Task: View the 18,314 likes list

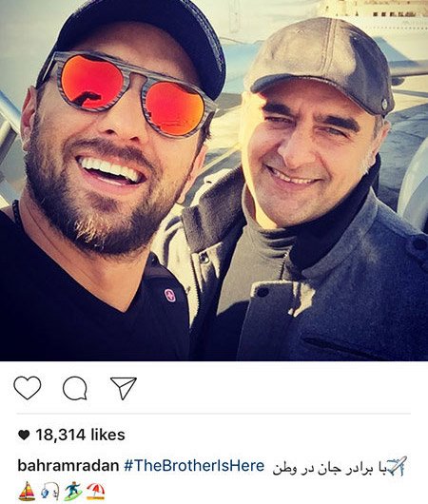Action: (80, 435)
